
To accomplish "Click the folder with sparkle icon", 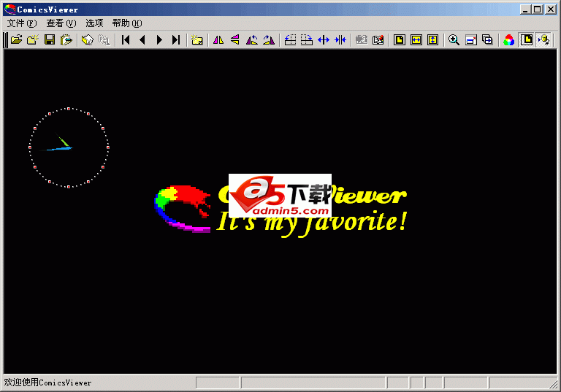I will pos(33,39).
